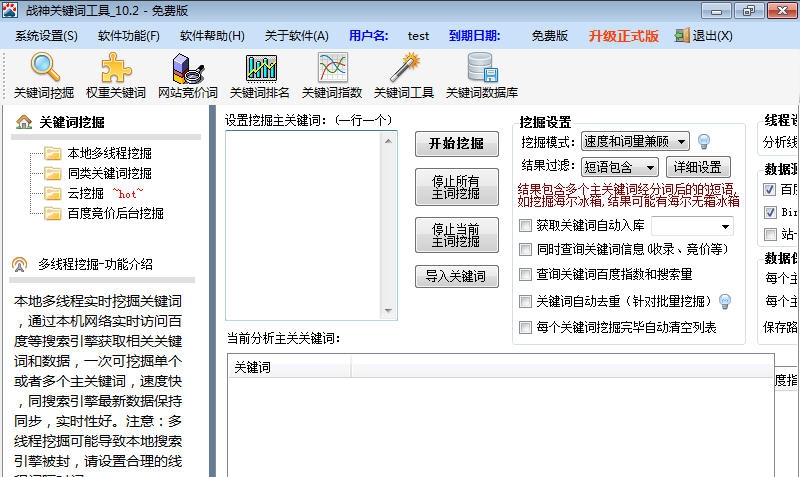Click 当前分析主关关键词 label
The width and height of the screenshot is (800, 477).
click(283, 338)
